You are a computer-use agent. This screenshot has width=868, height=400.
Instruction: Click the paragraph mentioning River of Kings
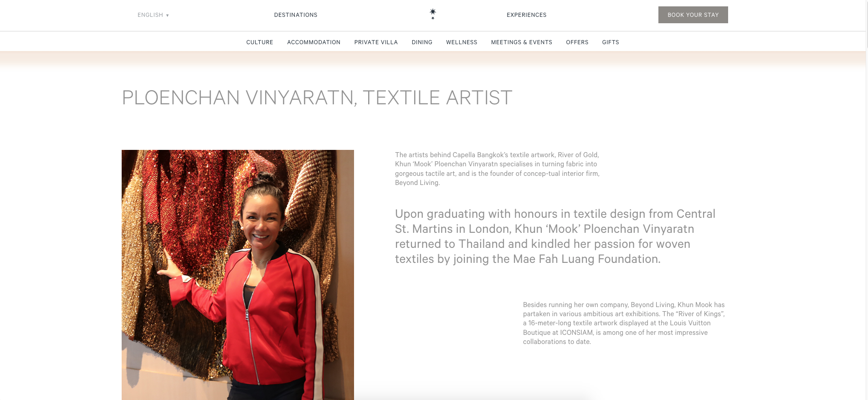624,323
